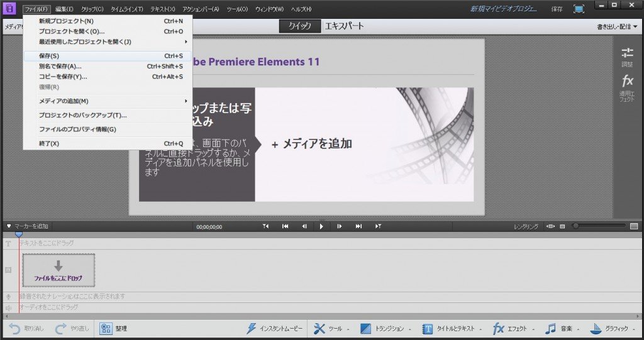Screen dimensions: 644x340
Task: Click the narration microphone track icon
Action: click(8, 297)
